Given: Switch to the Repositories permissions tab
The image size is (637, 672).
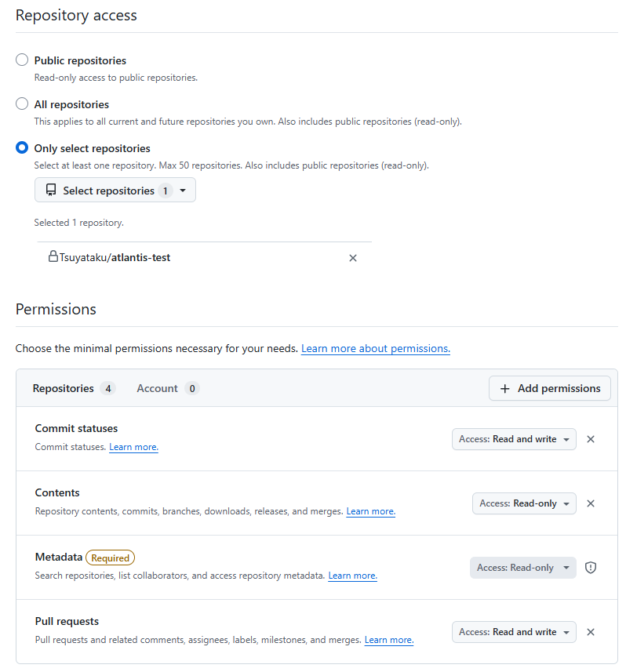Looking at the screenshot, I should pos(74,388).
